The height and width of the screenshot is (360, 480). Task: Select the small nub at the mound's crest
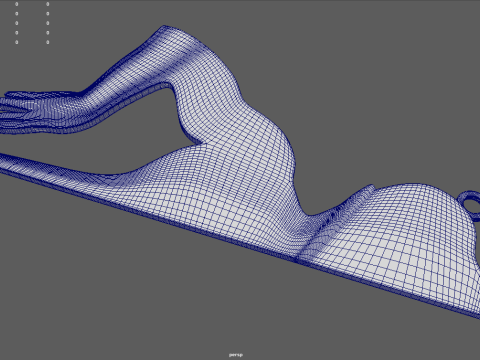(x=371, y=189)
